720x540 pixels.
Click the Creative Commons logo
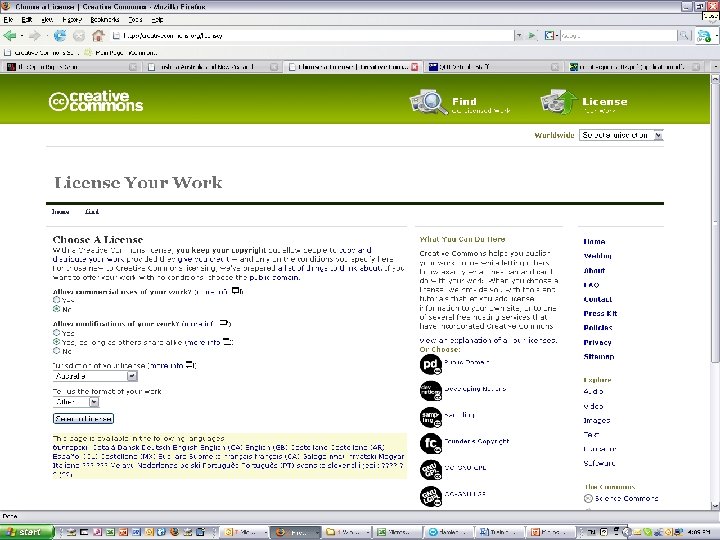coord(96,101)
